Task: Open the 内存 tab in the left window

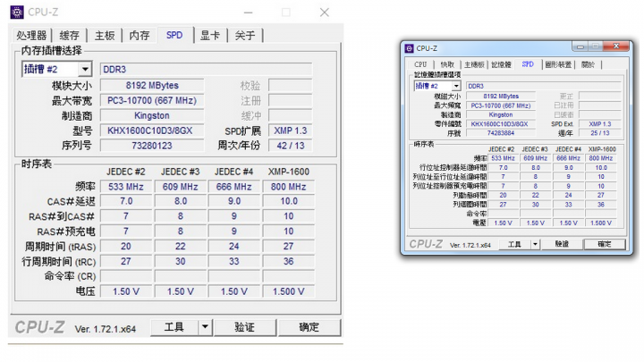Action: (x=140, y=35)
